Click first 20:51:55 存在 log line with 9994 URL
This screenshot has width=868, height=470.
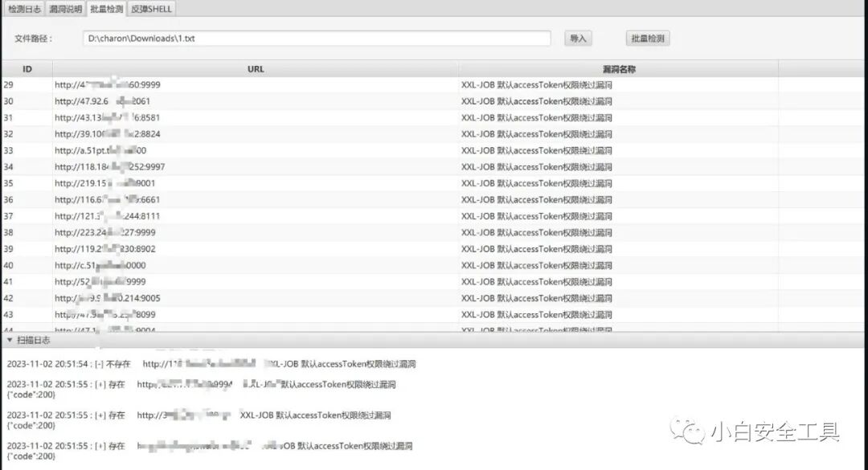click(201, 384)
